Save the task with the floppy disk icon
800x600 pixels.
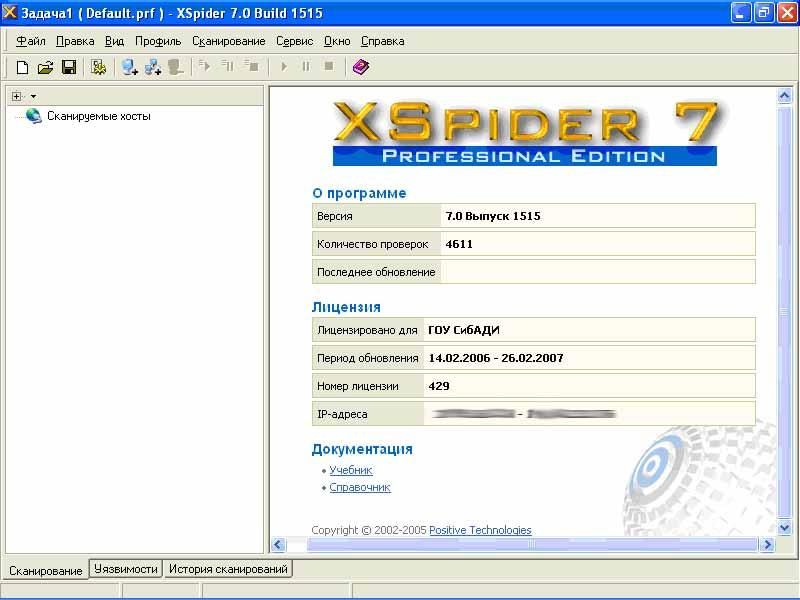[x=69, y=67]
